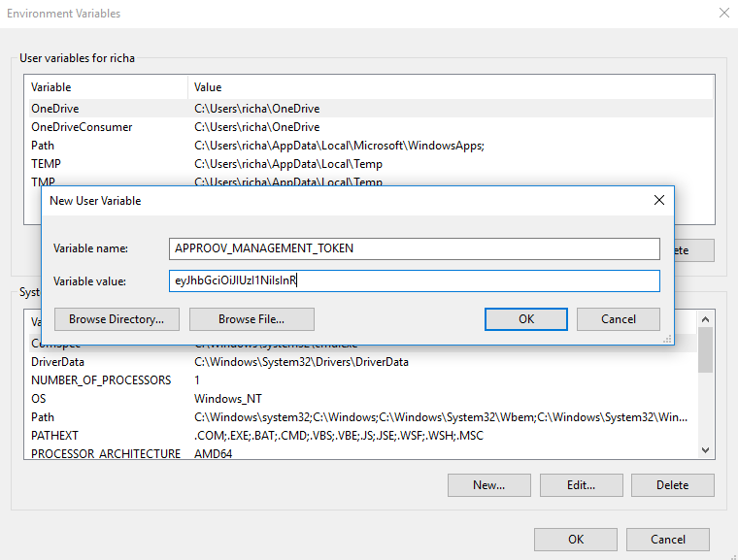Click New button under system variables

(488, 484)
